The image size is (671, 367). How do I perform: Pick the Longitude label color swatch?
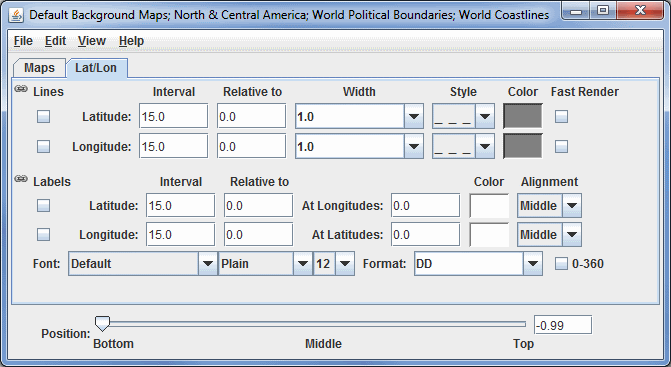tap(489, 235)
